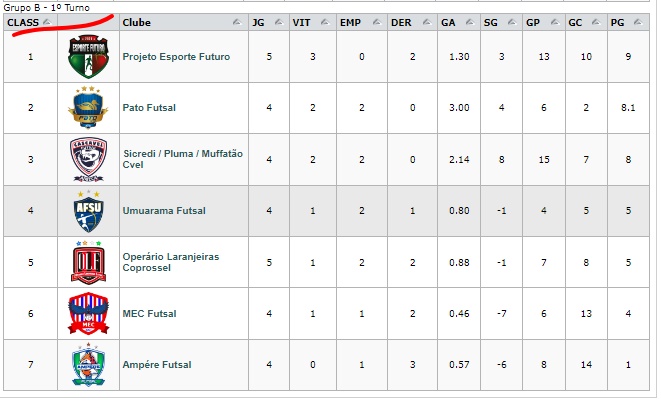Open Projeto Esporte Futuro club link
Image resolution: width=661 pixels, height=401 pixels.
click(176, 57)
